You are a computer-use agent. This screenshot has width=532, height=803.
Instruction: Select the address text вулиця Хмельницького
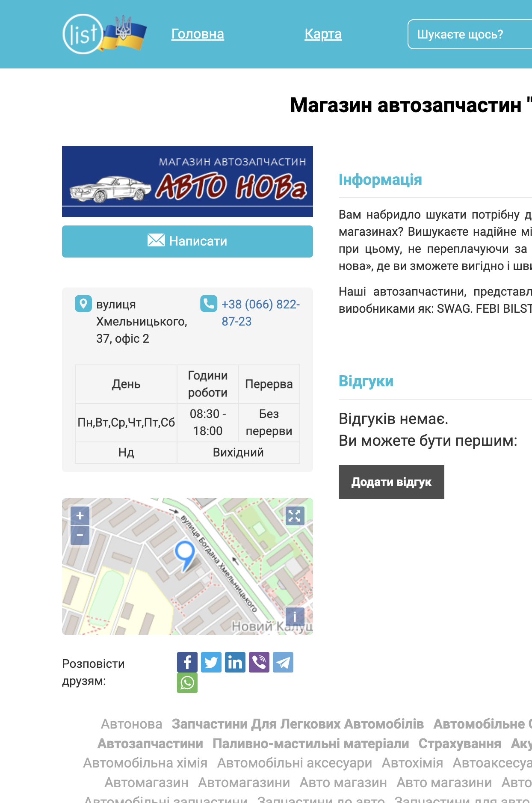pyautogui.click(x=142, y=313)
